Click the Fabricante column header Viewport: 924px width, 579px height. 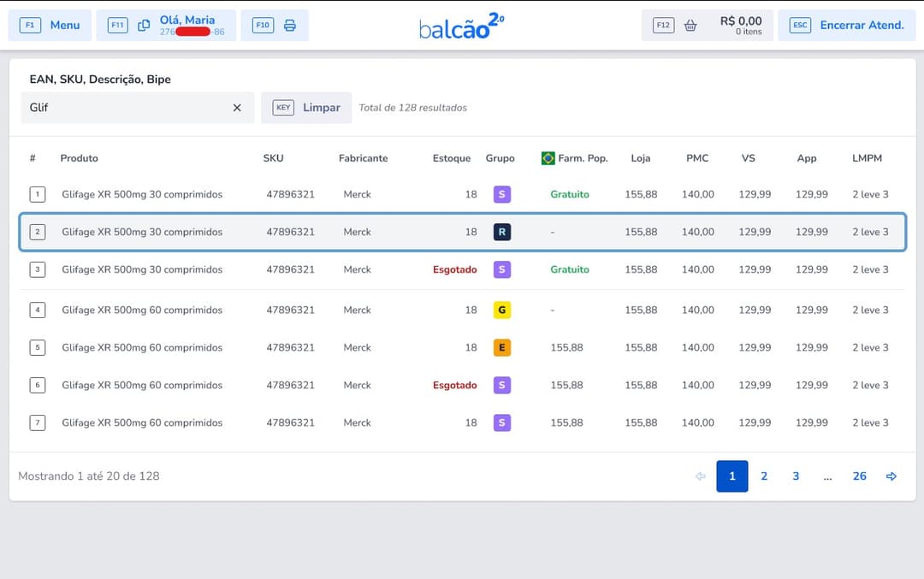click(x=363, y=158)
